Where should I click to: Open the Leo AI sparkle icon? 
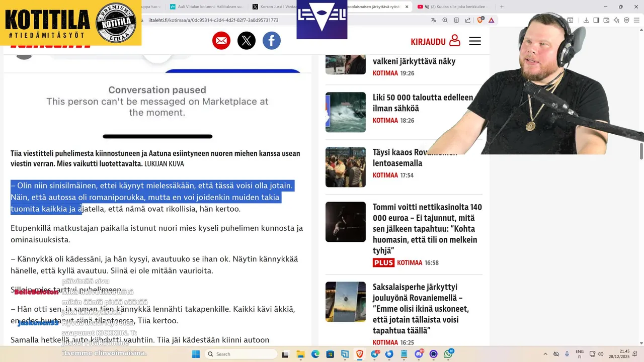(616, 20)
